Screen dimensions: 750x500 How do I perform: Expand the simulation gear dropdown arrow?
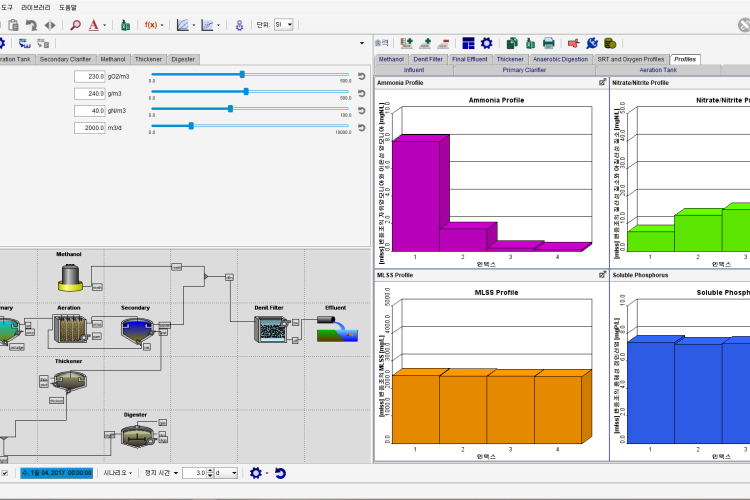point(267,473)
